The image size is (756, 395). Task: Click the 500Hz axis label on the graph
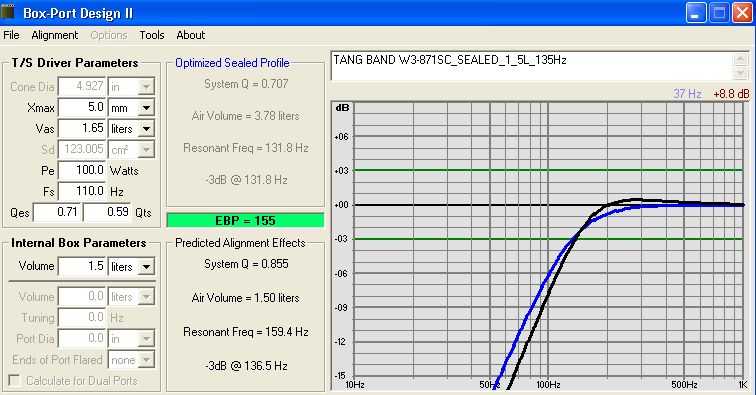(x=685, y=385)
